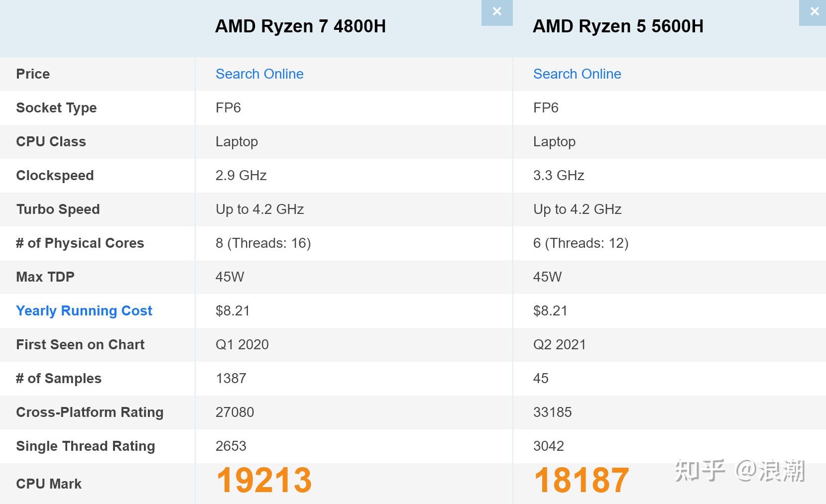The width and height of the screenshot is (826, 504).
Task: Open Search Online for Ryzen 5 5600H price
Action: (577, 74)
